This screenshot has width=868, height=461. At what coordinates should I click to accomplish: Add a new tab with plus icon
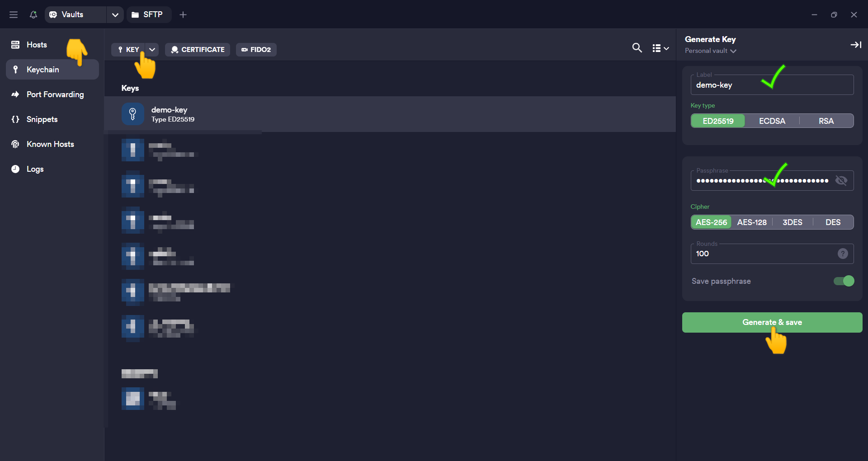pyautogui.click(x=183, y=14)
